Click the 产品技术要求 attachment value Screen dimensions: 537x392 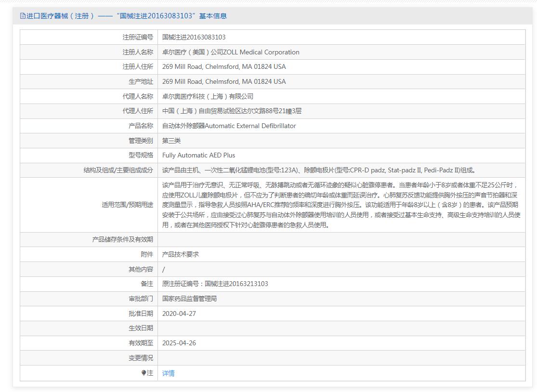pos(180,254)
